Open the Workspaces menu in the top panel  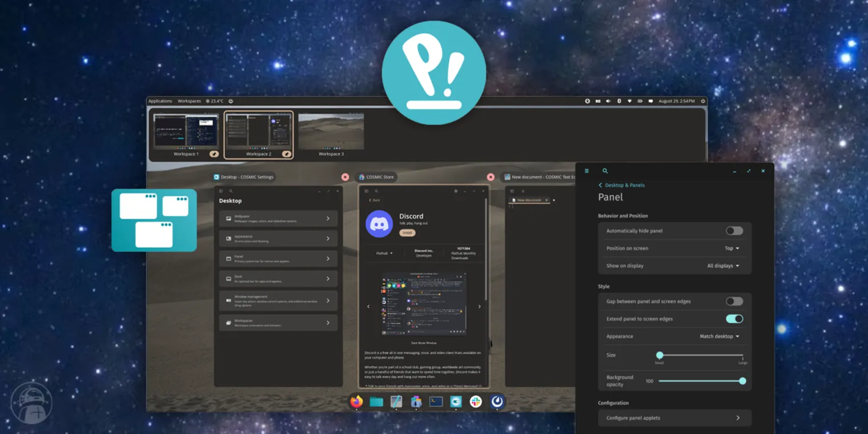click(x=189, y=101)
